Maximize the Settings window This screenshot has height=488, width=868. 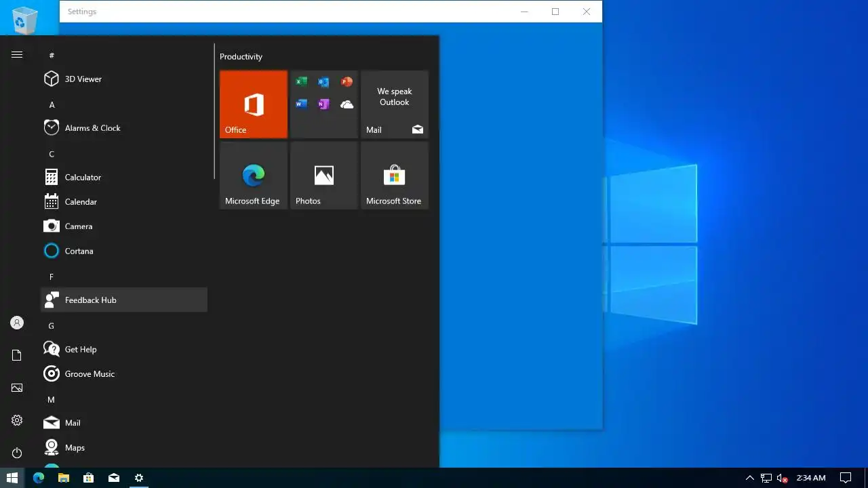[x=555, y=12]
